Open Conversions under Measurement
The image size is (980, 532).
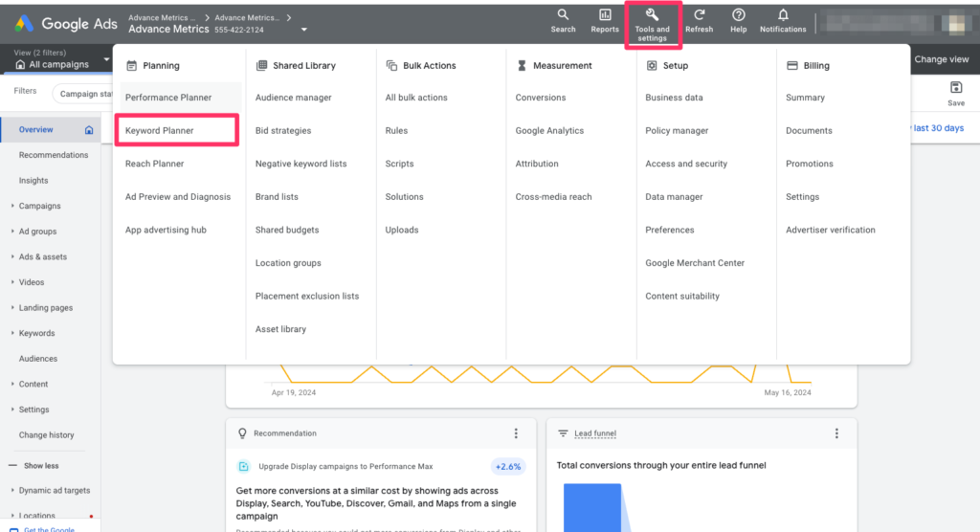541,98
